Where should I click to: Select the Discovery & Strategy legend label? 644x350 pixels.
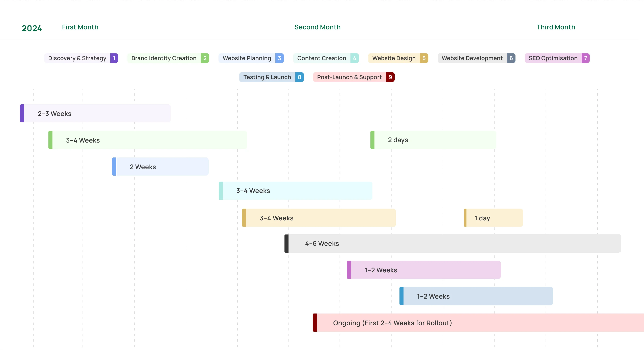[x=77, y=58]
